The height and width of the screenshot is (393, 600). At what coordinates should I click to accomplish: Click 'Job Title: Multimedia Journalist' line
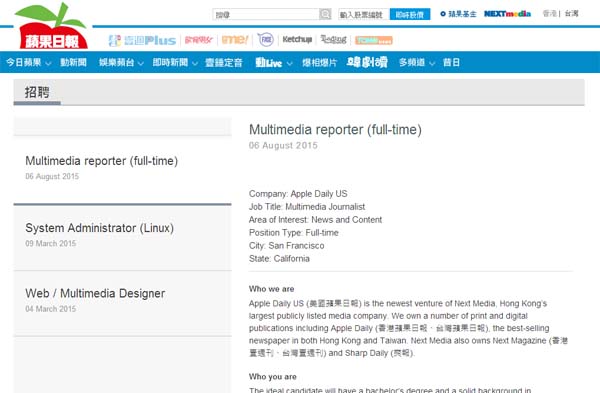pyautogui.click(x=307, y=207)
